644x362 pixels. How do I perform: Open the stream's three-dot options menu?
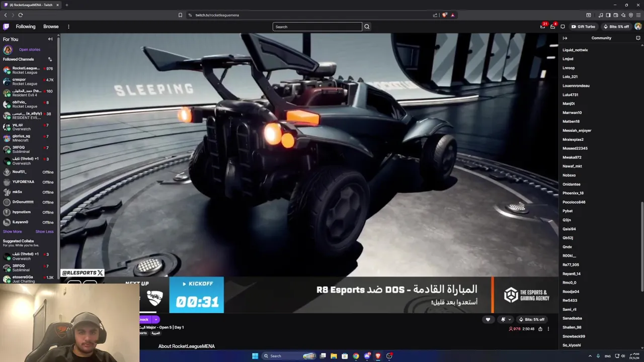click(x=548, y=329)
